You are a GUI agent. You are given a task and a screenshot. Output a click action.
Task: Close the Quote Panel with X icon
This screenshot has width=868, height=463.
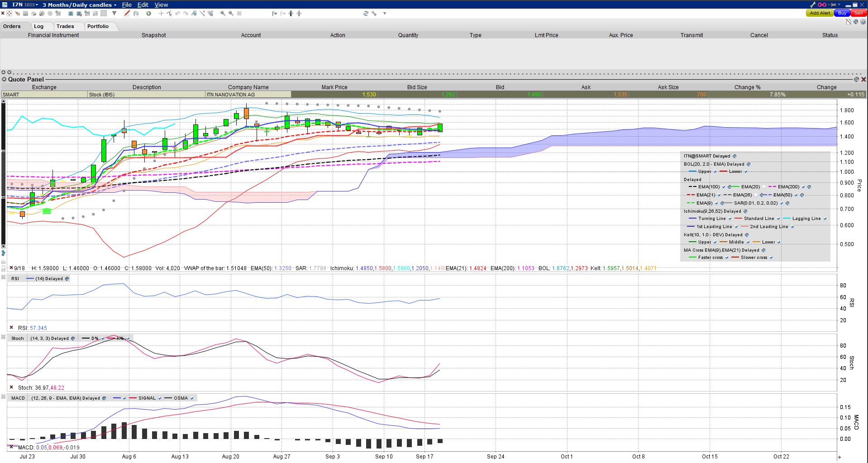863,79
